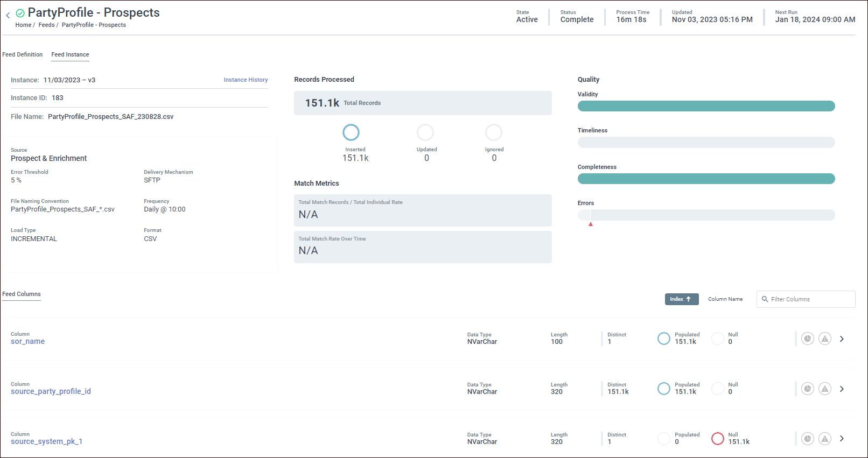Sort feed columns by Index

pyautogui.click(x=681, y=299)
